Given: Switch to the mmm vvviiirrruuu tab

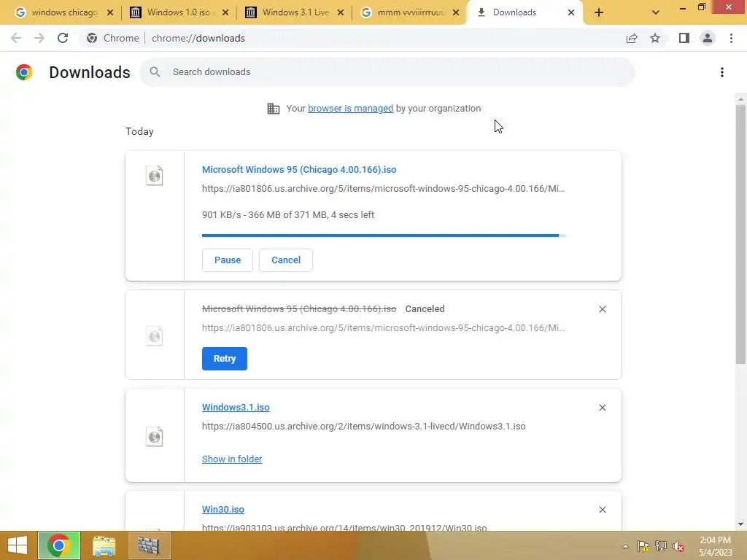Looking at the screenshot, I should pos(411,12).
